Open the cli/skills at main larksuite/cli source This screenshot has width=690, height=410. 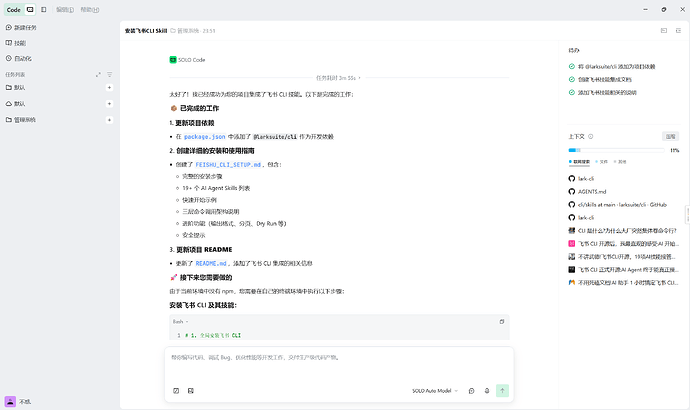click(x=618, y=205)
